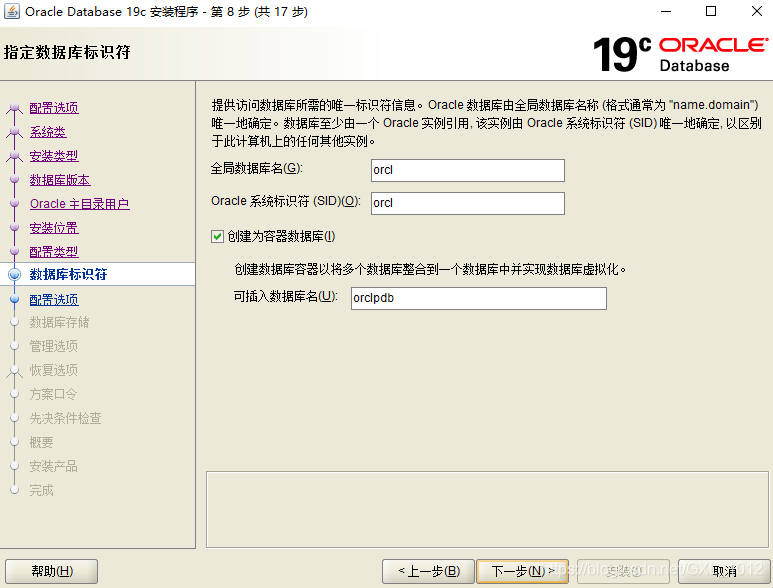Click the 管理选项 step label
Image resolution: width=773 pixels, height=588 pixels.
(x=53, y=346)
